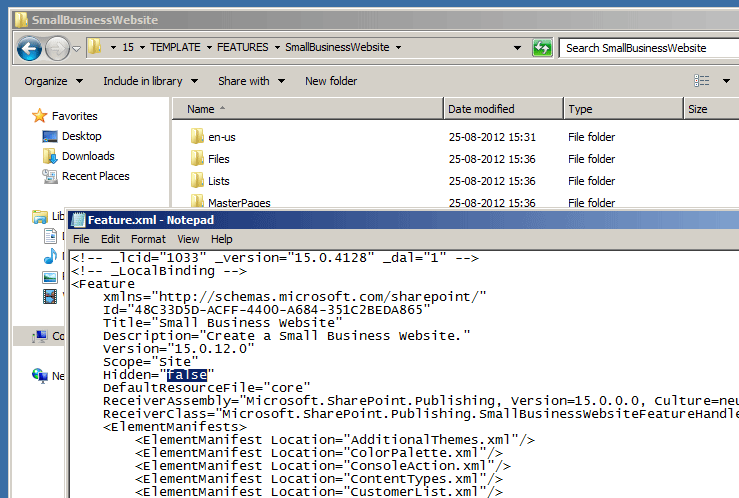Click the Documents library icon
Viewport: 739px width, 498px height.
coord(50,236)
